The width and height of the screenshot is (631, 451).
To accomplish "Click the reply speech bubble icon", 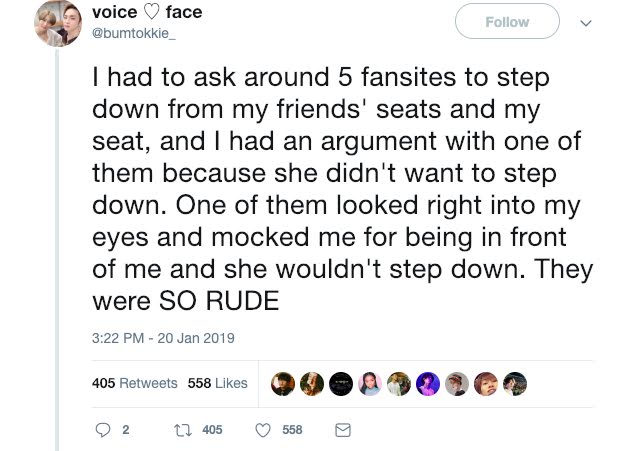I will (x=101, y=429).
